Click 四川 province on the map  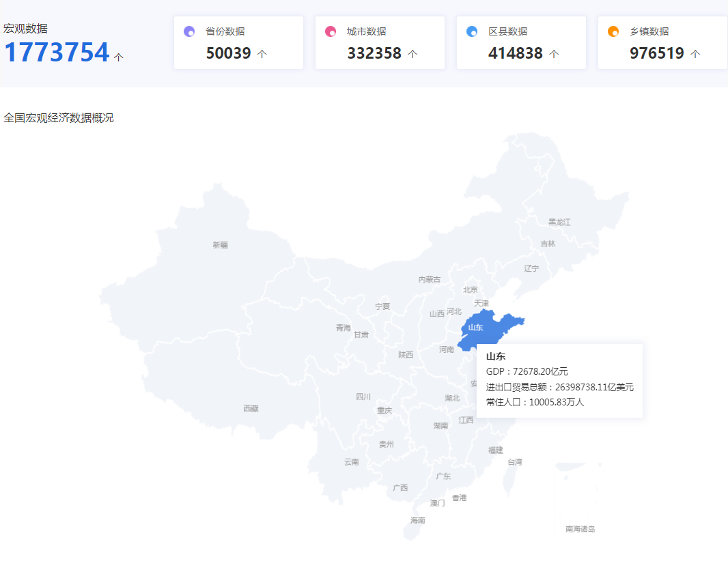[363, 397]
